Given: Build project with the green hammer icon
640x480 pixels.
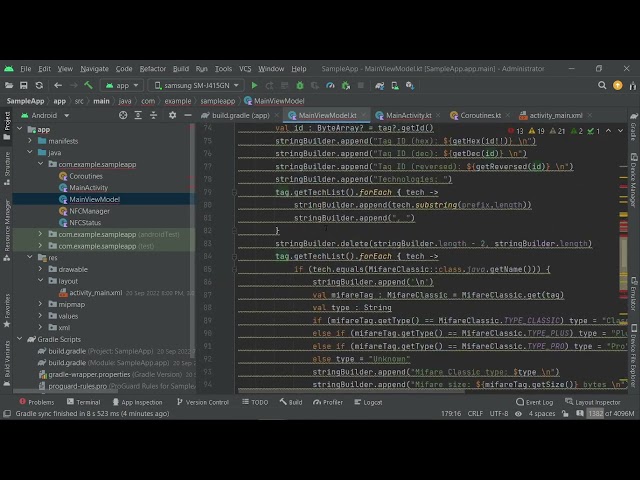Looking at the screenshot, I should 88,85.
